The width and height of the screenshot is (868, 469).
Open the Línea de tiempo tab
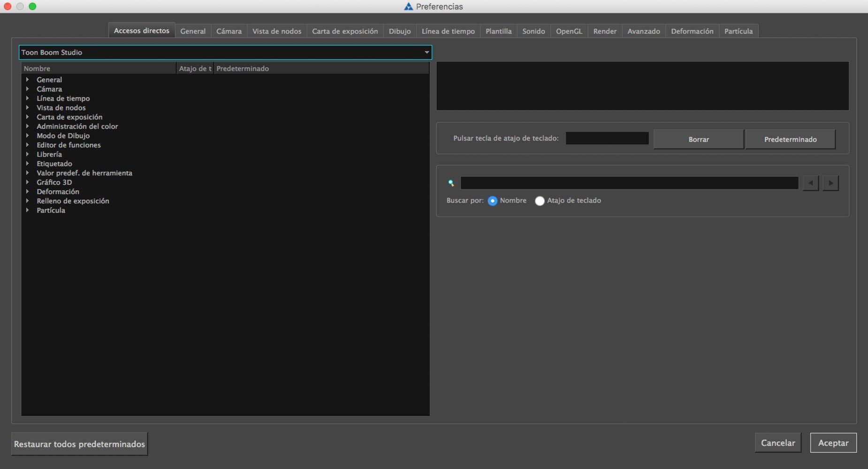pos(448,31)
